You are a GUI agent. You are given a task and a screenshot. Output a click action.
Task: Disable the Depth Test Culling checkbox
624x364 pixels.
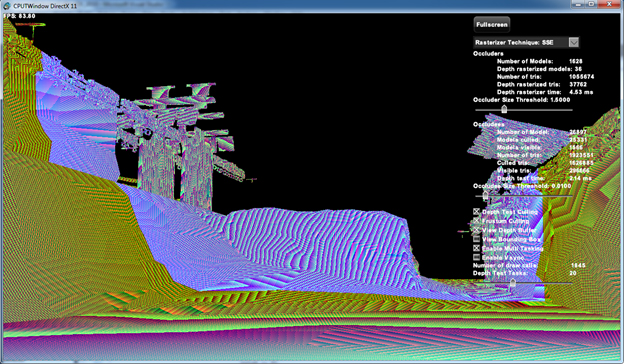(x=476, y=211)
